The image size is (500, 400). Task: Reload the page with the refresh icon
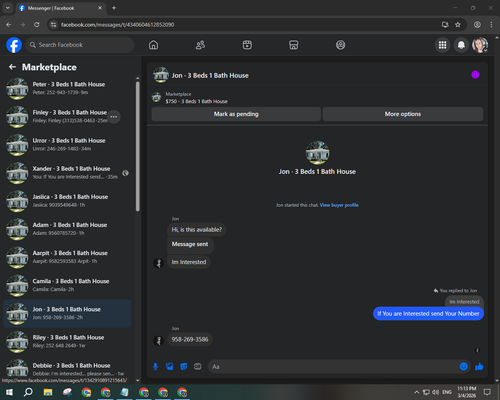tap(37, 25)
